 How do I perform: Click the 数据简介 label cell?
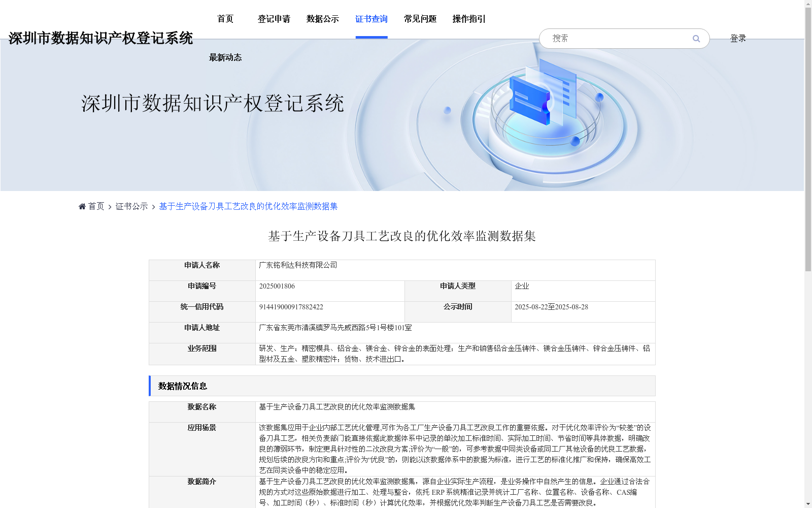coord(202,492)
